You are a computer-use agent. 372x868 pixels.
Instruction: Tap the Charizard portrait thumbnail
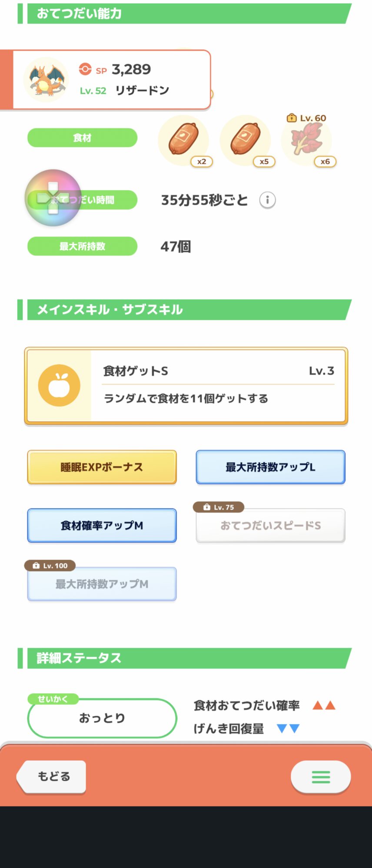[46, 79]
